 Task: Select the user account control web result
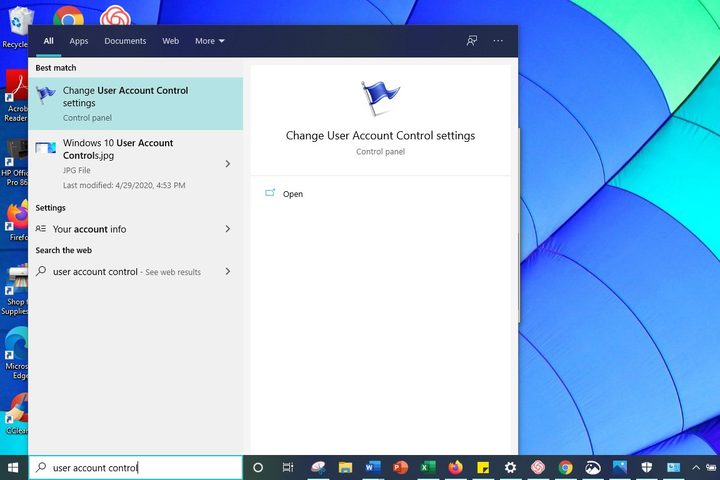point(136,271)
